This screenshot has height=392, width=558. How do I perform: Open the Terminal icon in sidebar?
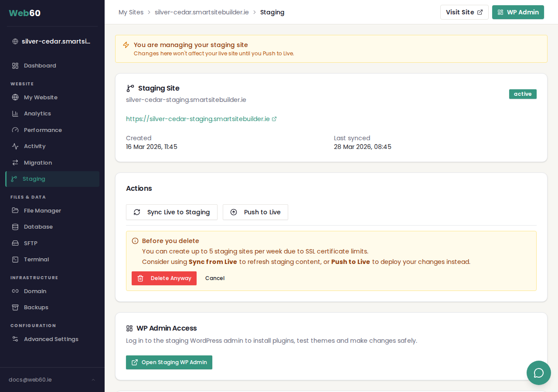15,259
